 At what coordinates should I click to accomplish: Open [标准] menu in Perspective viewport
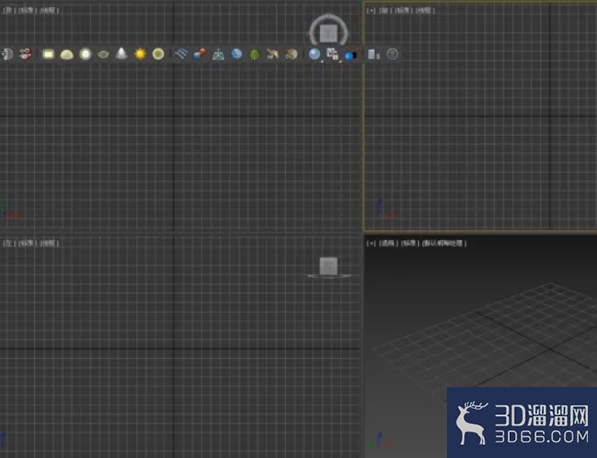[x=410, y=243]
